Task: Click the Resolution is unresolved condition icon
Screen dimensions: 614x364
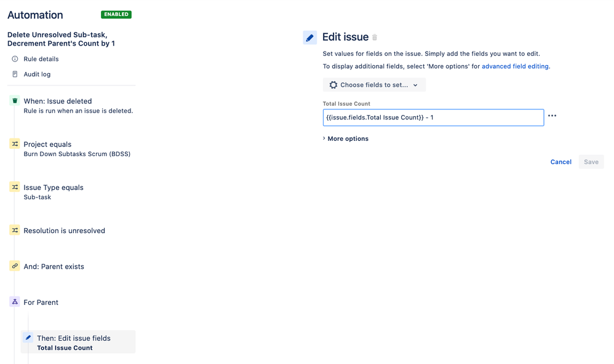Action: tap(15, 230)
